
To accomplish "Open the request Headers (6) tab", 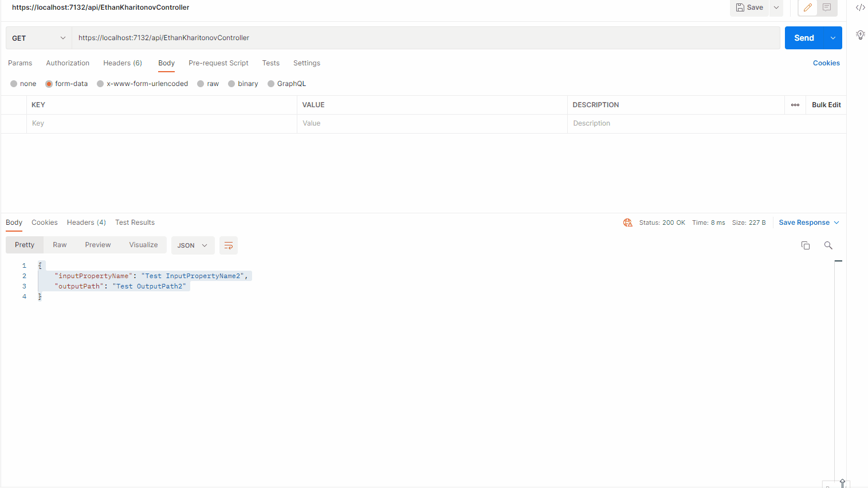I will coord(123,63).
